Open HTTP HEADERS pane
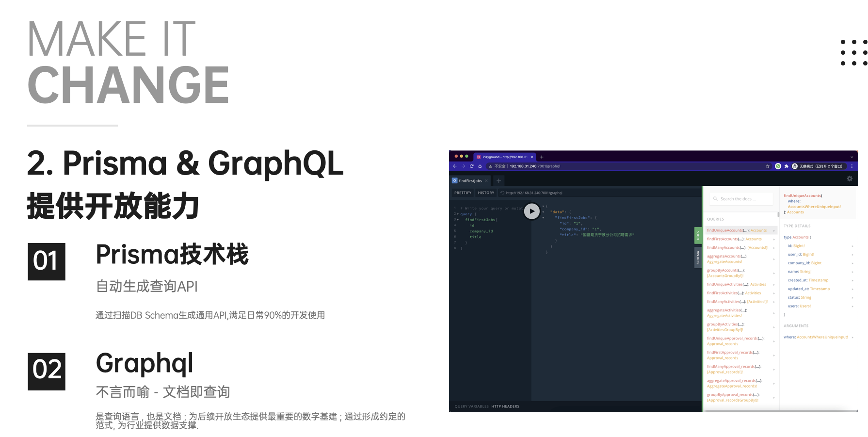Image resolution: width=868 pixels, height=437 pixels. pyautogui.click(x=505, y=406)
